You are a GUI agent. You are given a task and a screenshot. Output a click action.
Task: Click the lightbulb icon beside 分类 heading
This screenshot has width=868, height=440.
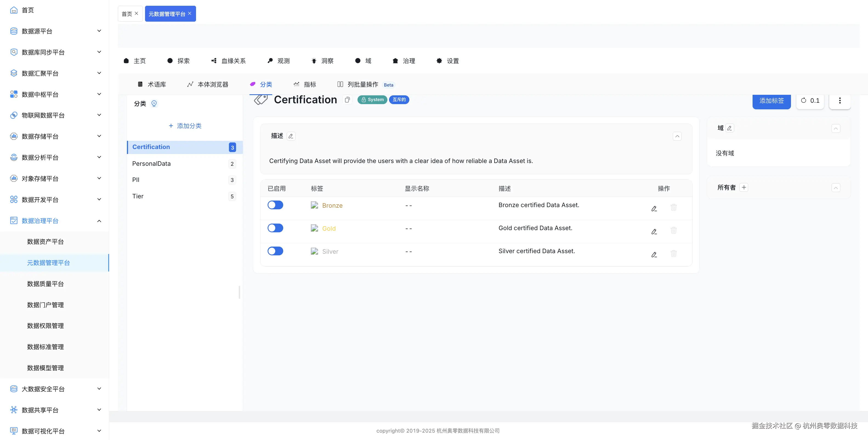154,104
